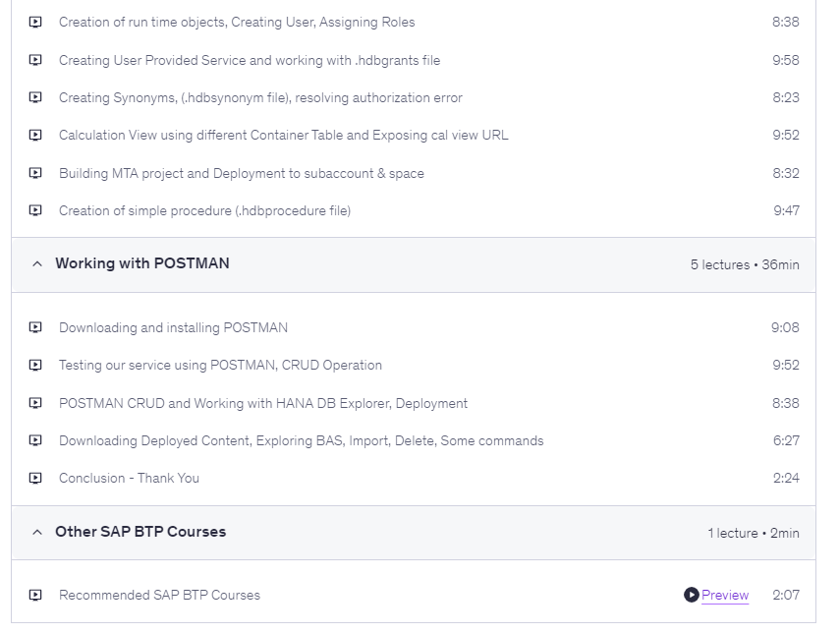Viewport: 840px width, 634px height.
Task: Select the Recommended SAP BTP Courses lecture
Action: point(159,595)
